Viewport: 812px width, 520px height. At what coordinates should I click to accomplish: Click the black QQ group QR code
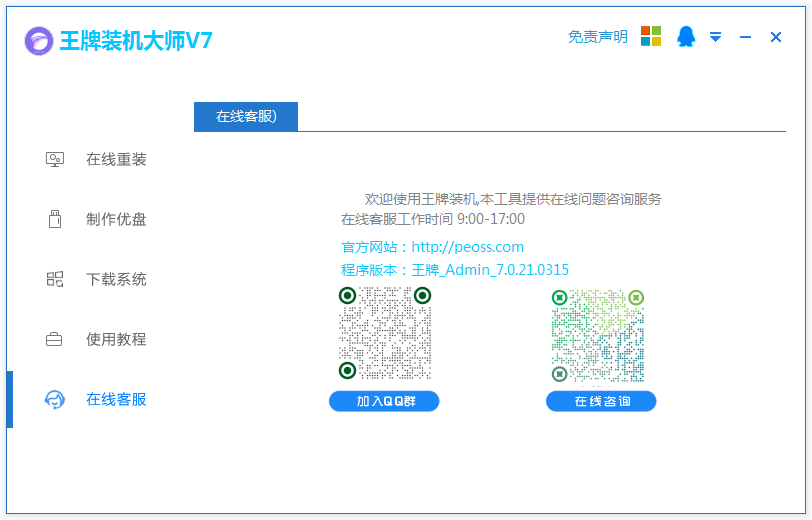(385, 334)
